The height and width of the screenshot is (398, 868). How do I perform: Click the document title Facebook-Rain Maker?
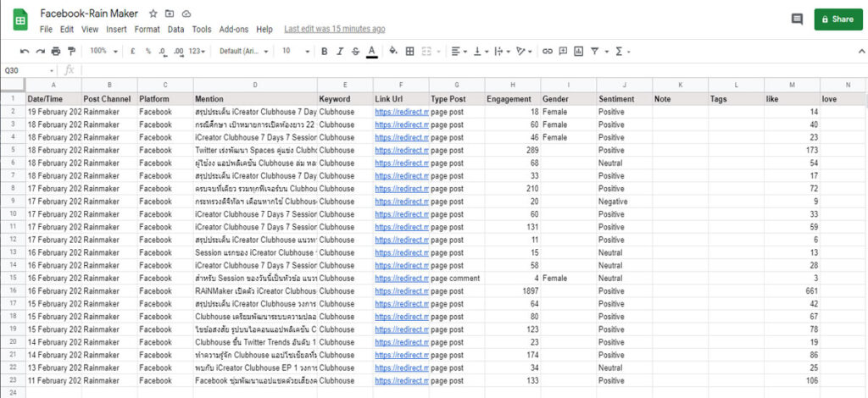point(89,14)
